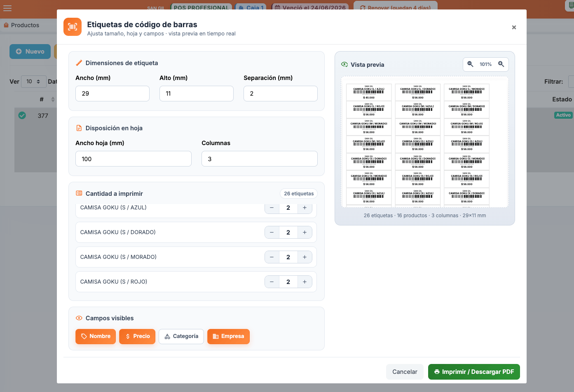This screenshot has height=392, width=574.
Task: Click the Vista previa heading
Action: click(x=368, y=65)
